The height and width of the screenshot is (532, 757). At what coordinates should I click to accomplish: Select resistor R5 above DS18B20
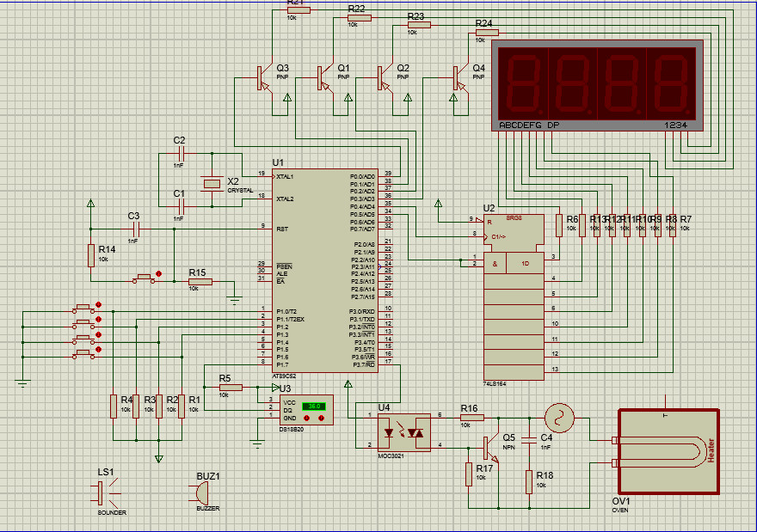click(231, 388)
